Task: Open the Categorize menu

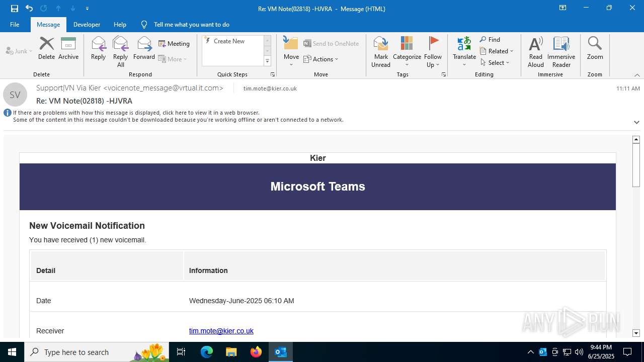Action: pyautogui.click(x=407, y=52)
